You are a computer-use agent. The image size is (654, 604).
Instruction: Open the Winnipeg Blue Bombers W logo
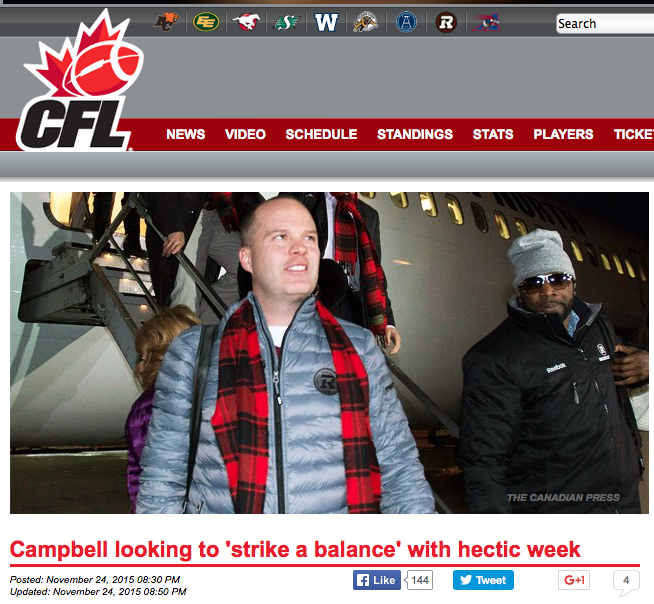pyautogui.click(x=326, y=22)
